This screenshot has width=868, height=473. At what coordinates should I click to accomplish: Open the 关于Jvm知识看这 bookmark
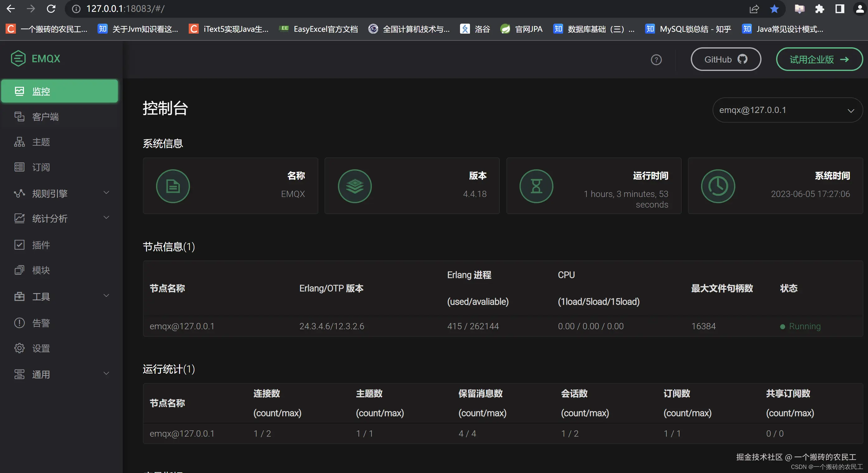coord(138,29)
